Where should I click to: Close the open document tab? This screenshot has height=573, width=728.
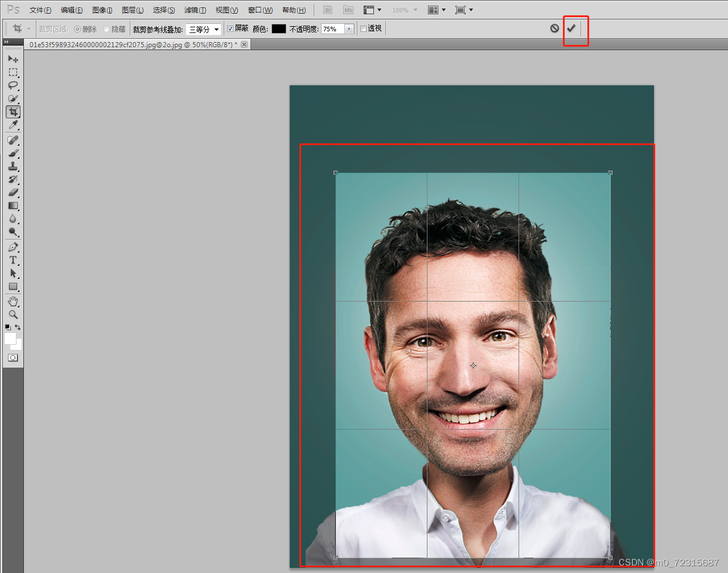pos(245,44)
